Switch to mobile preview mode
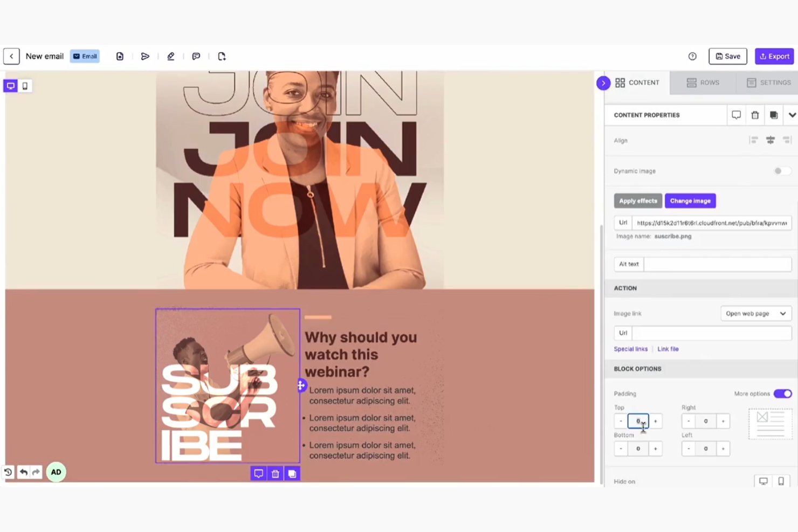This screenshot has height=532, width=798. [x=25, y=86]
